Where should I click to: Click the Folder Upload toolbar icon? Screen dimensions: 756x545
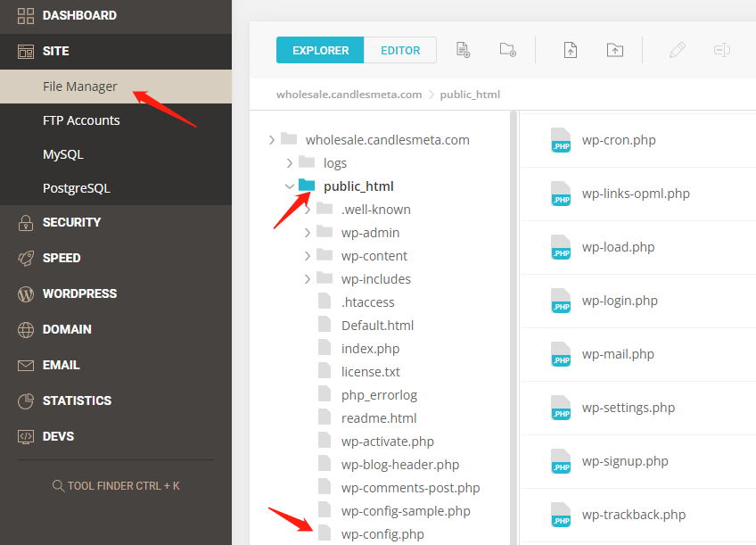615,50
